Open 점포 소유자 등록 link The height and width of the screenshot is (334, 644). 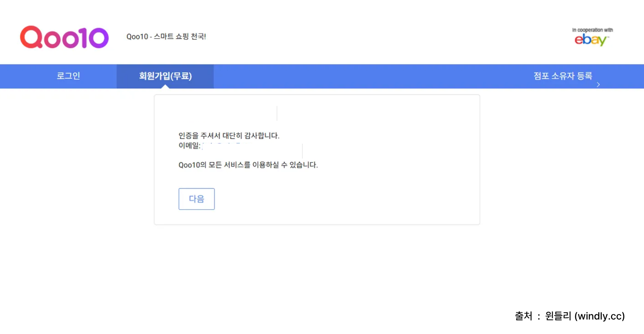563,76
